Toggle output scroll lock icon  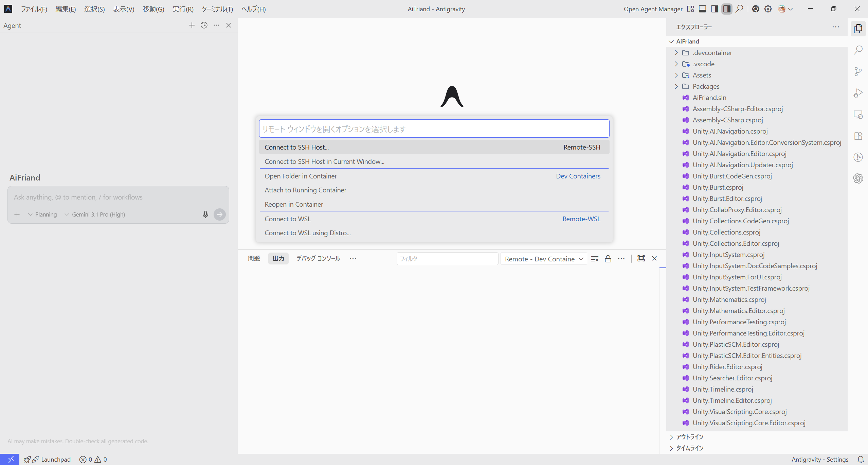point(608,259)
